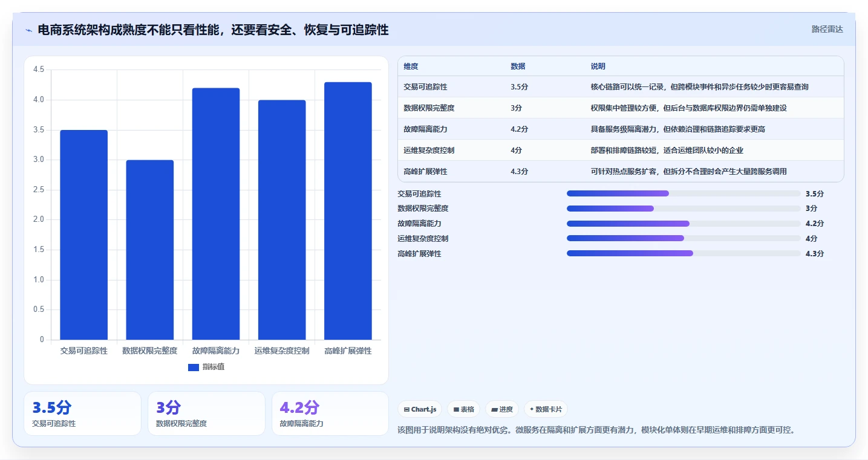This screenshot has height=460, width=868.
Task: Click description starting 具备服务级隔离潜力
Action: click(x=678, y=129)
